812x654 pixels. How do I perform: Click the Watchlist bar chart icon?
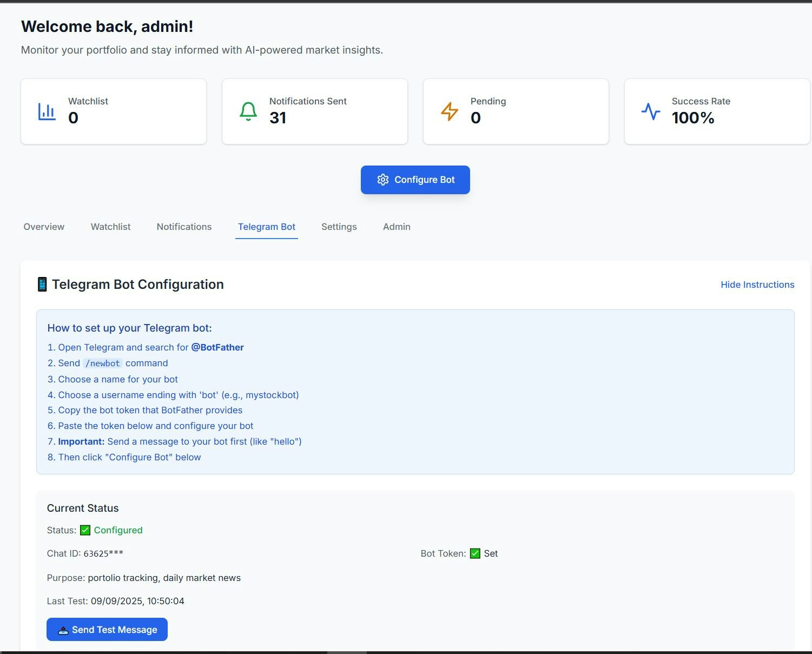(x=47, y=111)
